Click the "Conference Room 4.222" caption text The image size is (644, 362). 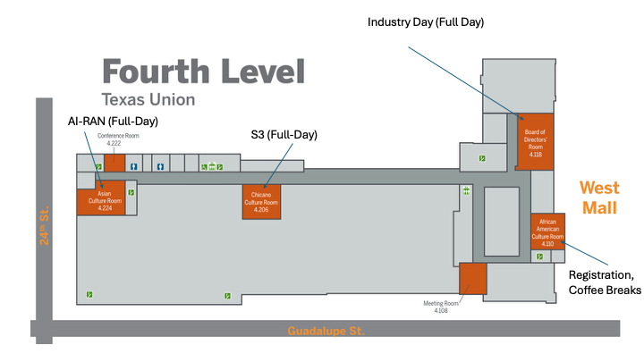(118, 139)
